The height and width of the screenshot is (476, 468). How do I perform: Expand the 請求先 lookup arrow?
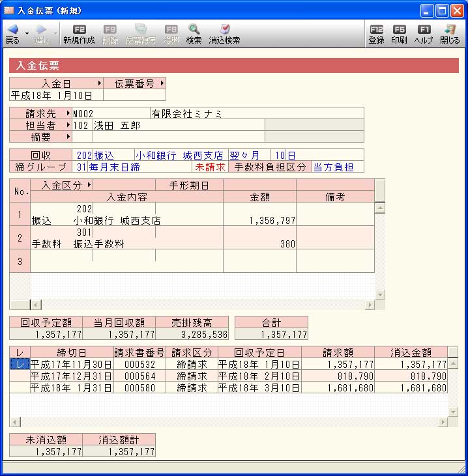click(68, 113)
